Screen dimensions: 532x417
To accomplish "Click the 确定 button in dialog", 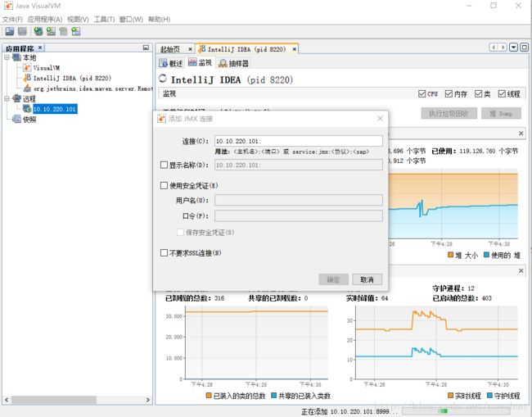I will [333, 279].
